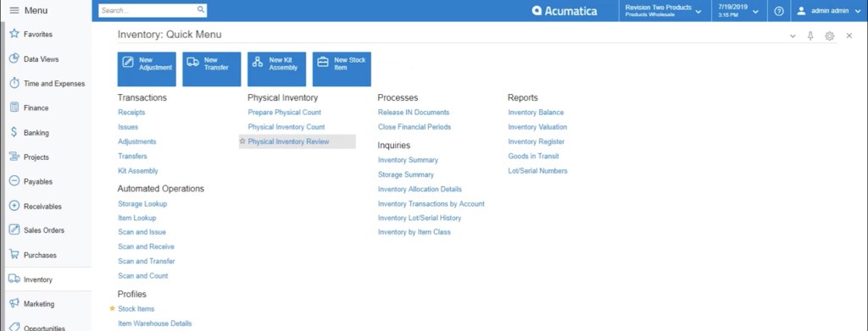Open the Kit Assembly link
This screenshot has height=331, width=868.
[x=138, y=171]
